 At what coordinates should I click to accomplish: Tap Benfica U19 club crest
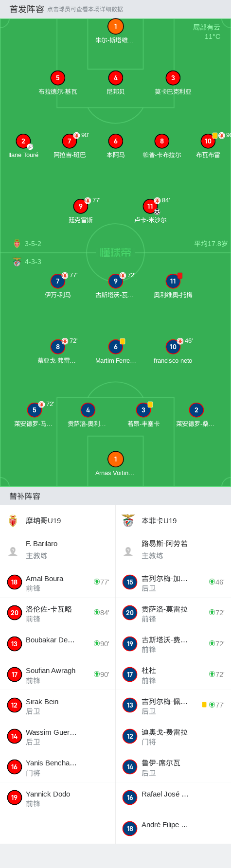(128, 521)
